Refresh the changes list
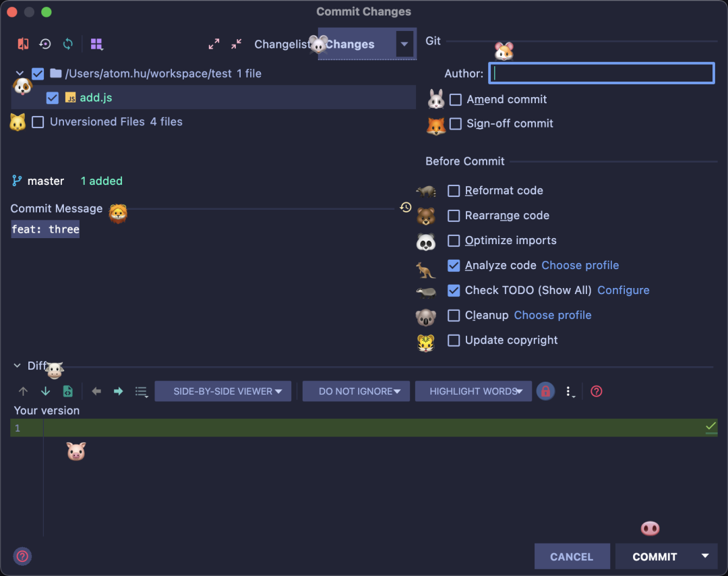This screenshot has height=576, width=728. [x=68, y=44]
